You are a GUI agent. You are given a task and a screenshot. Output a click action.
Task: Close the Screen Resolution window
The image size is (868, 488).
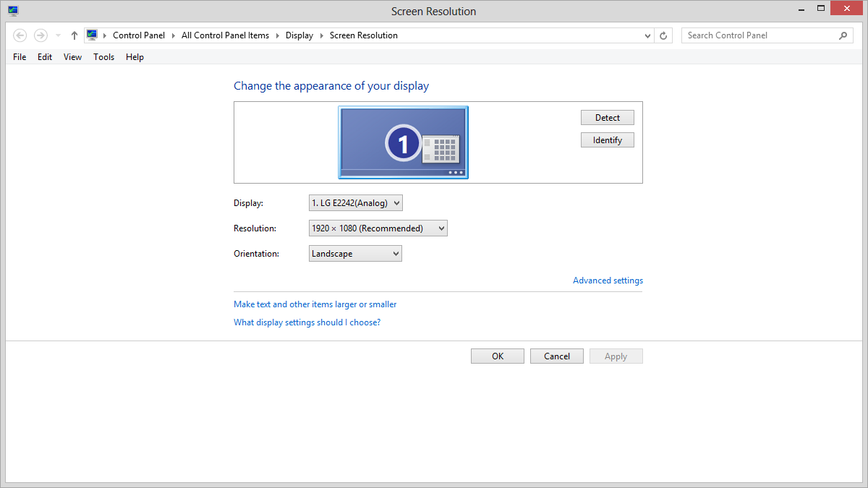tap(847, 9)
